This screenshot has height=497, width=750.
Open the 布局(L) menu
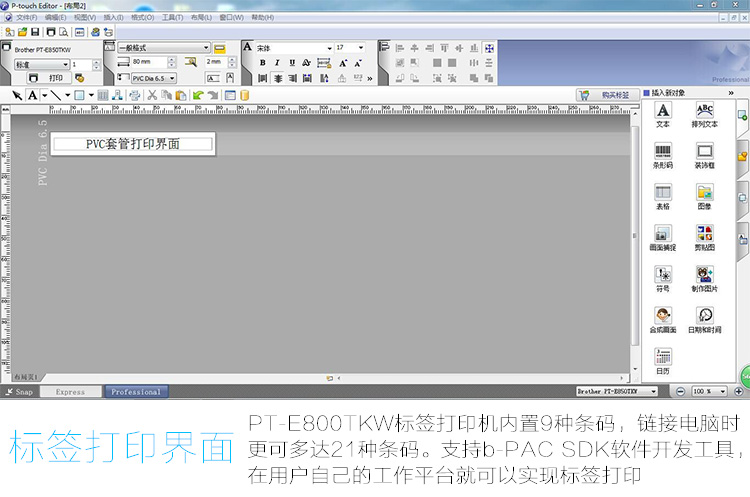201,17
